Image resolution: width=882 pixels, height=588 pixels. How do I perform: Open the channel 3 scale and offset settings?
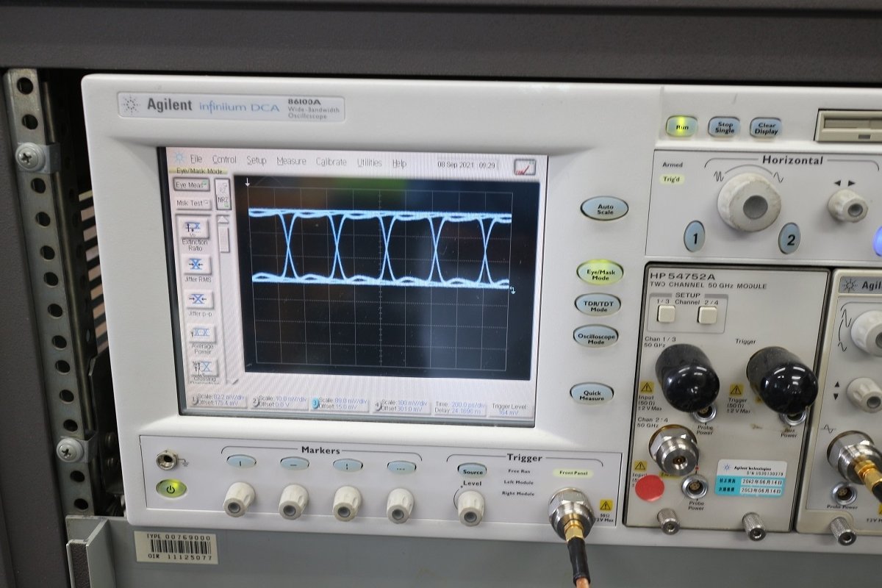339,404
